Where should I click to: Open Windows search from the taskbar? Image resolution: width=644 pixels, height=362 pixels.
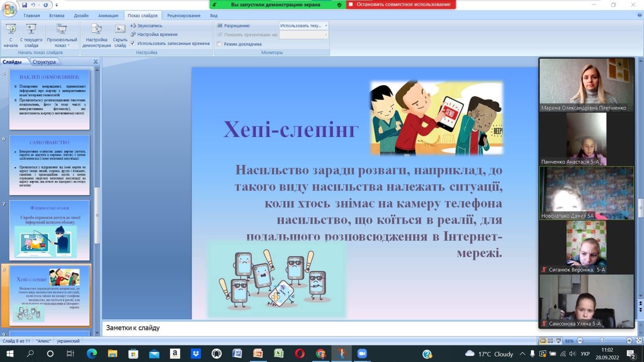coord(30,354)
